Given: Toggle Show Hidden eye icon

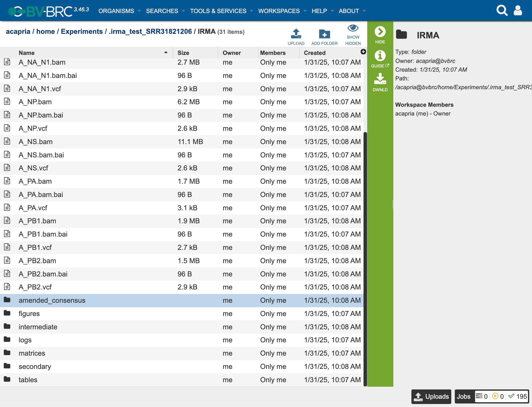Looking at the screenshot, I should 353,28.
